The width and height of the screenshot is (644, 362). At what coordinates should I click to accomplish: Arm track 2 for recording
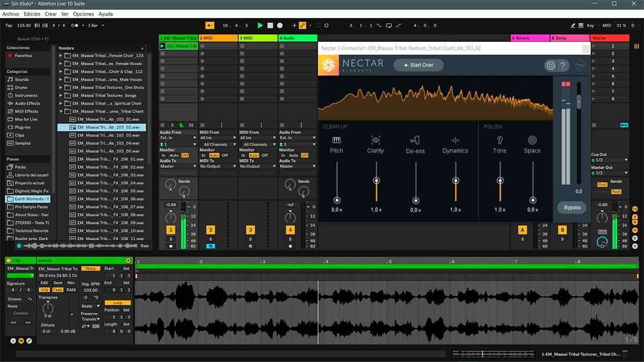[210, 246]
